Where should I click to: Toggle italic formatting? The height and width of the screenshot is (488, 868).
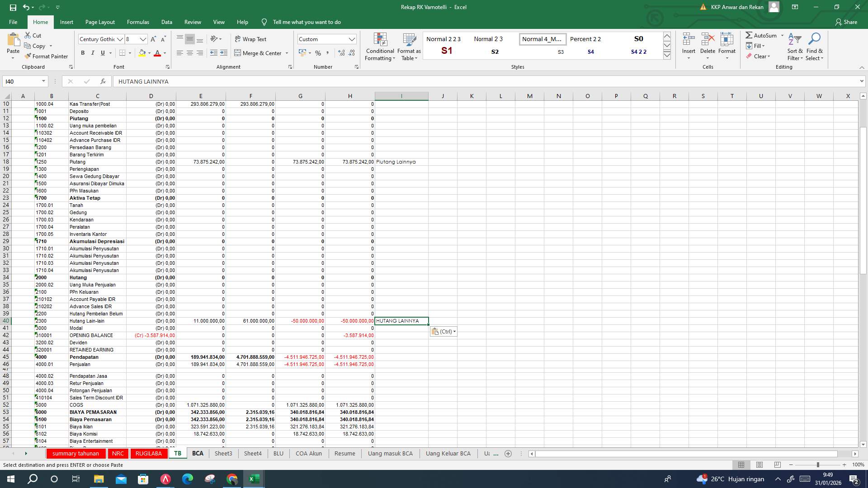click(x=93, y=53)
